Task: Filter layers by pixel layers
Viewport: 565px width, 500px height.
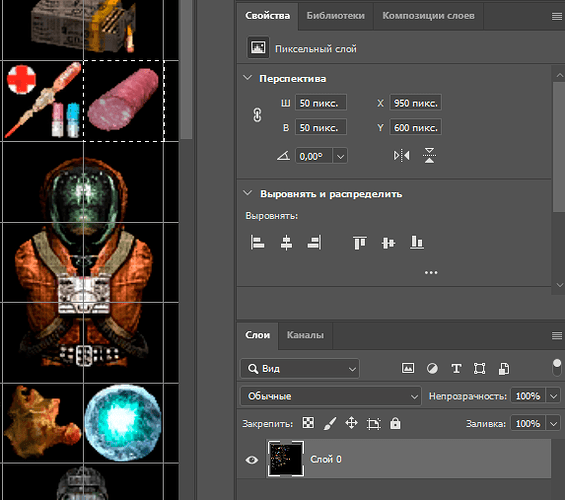Action: [x=408, y=368]
